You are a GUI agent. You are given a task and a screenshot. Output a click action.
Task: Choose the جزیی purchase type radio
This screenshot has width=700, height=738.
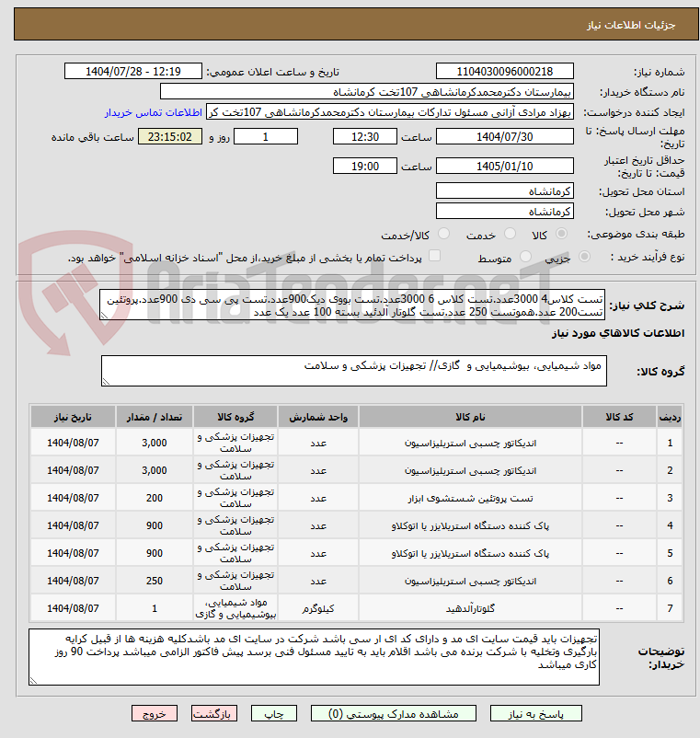(x=584, y=257)
